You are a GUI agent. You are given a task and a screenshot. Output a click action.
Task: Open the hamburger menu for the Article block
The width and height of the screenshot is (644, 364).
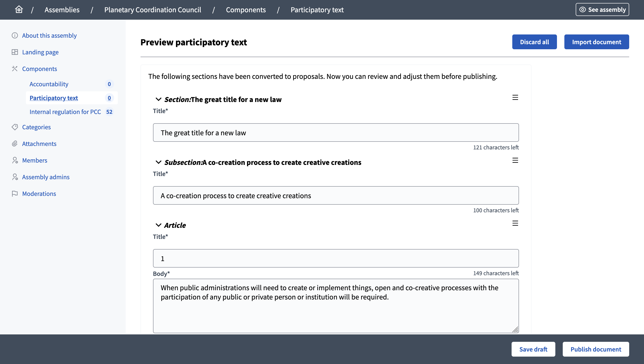pyautogui.click(x=515, y=223)
